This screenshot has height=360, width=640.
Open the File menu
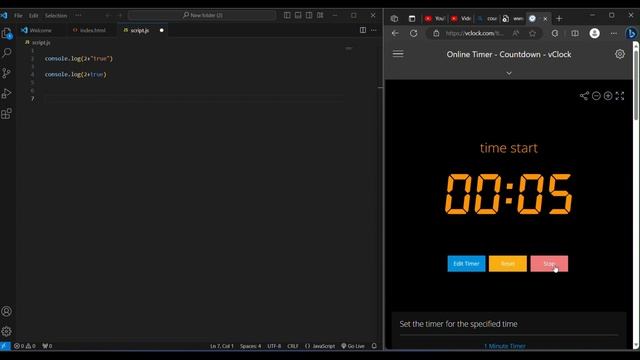(x=18, y=16)
